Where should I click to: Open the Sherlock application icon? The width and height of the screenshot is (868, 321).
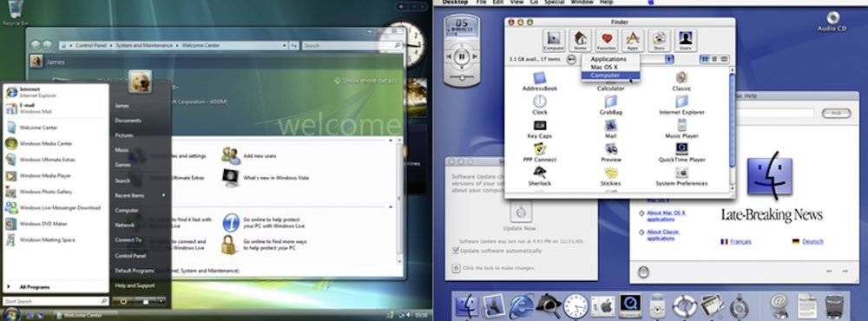(540, 176)
